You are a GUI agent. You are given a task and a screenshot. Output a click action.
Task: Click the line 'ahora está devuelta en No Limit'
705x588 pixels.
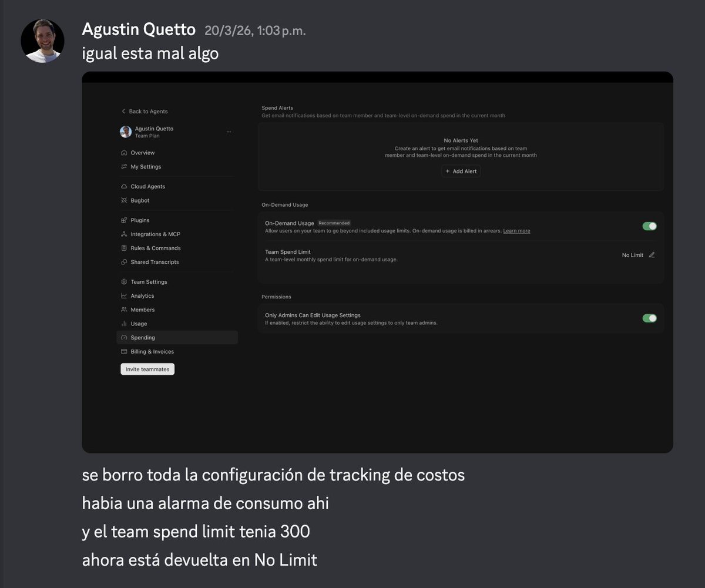pos(200,560)
